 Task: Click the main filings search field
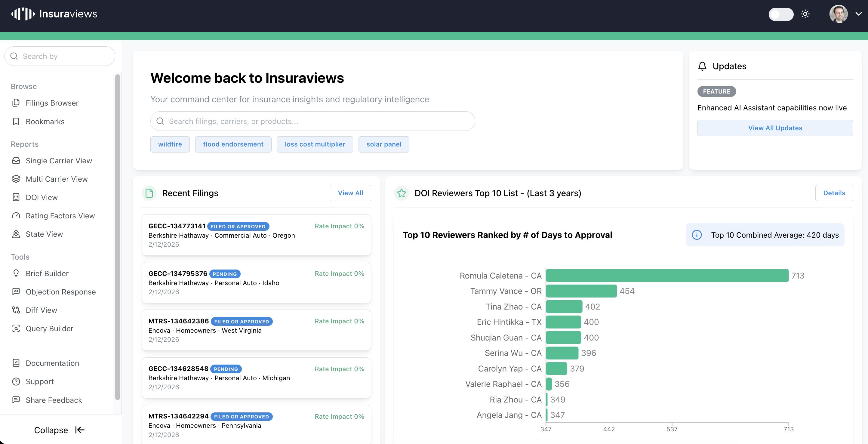(312, 121)
